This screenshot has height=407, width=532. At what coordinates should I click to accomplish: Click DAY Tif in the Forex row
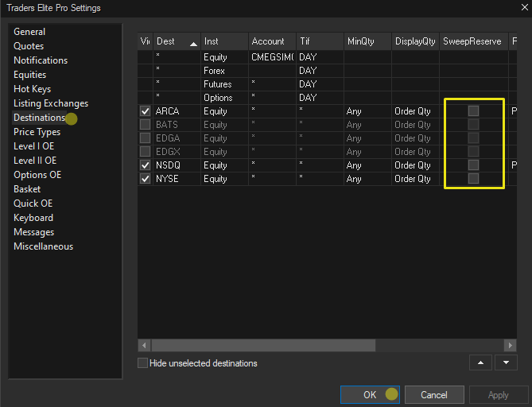(320, 71)
